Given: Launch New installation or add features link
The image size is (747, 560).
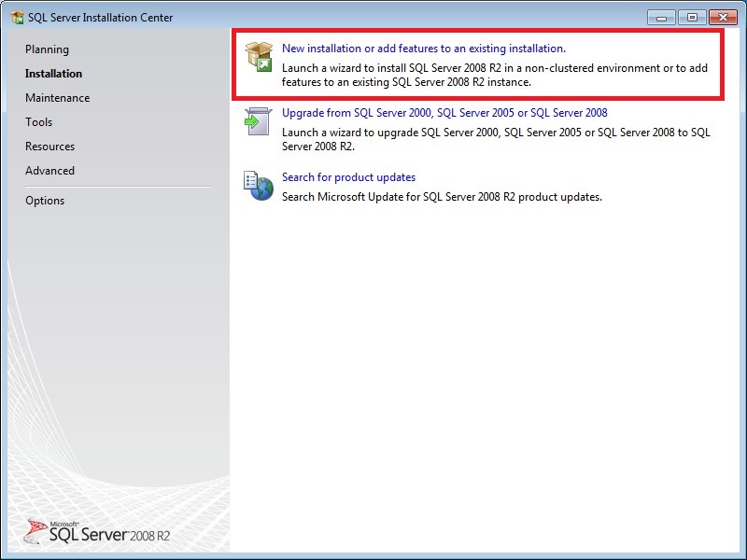Looking at the screenshot, I should 423,49.
